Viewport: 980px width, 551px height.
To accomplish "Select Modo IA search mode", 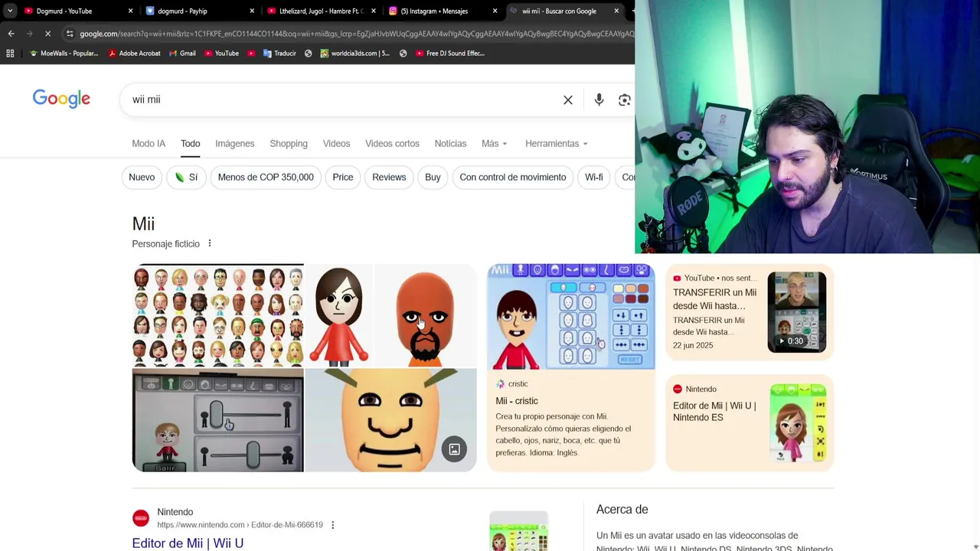I will (149, 144).
